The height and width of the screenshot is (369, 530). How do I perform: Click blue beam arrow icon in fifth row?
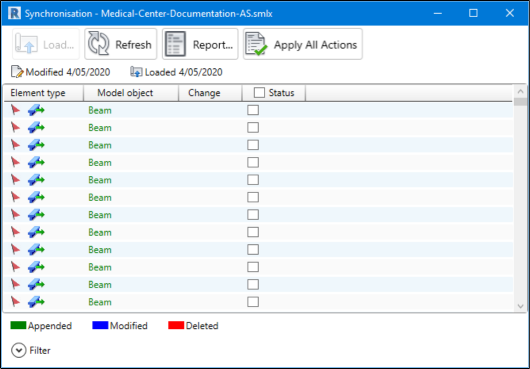[36, 180]
